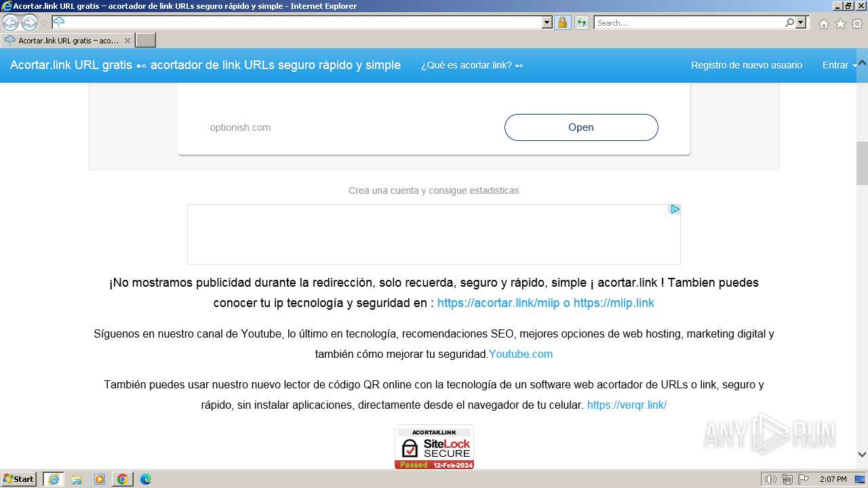Click the Refresh page icon
The image size is (868, 488).
(581, 22)
